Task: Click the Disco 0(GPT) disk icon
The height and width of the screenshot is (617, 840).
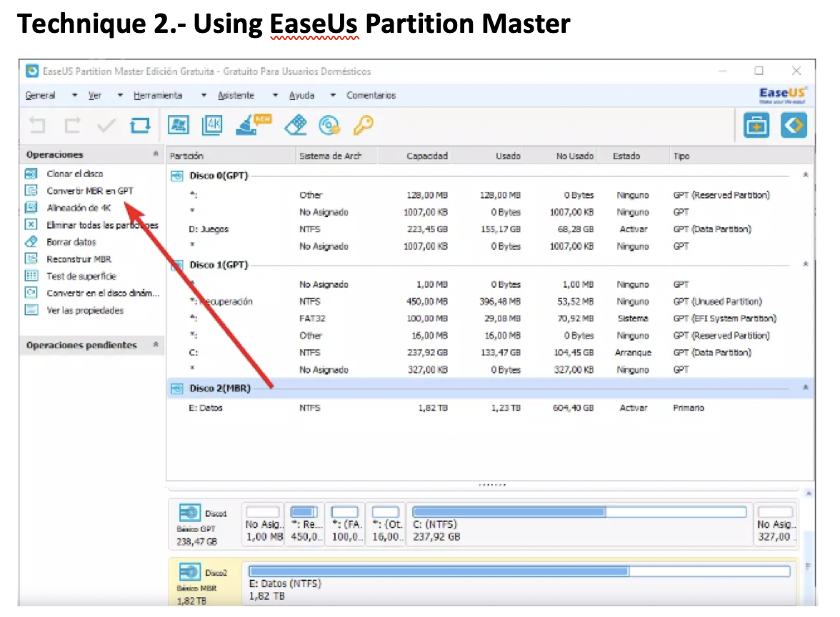Action: [x=177, y=176]
